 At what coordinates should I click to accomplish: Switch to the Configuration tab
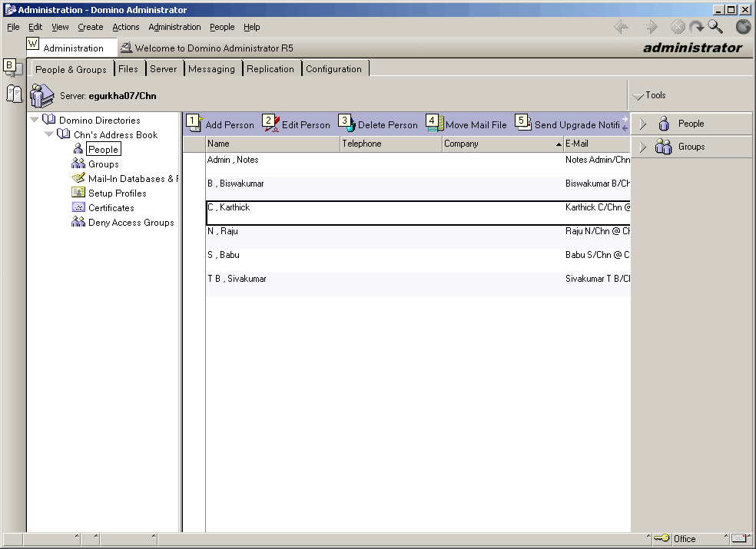tap(333, 68)
